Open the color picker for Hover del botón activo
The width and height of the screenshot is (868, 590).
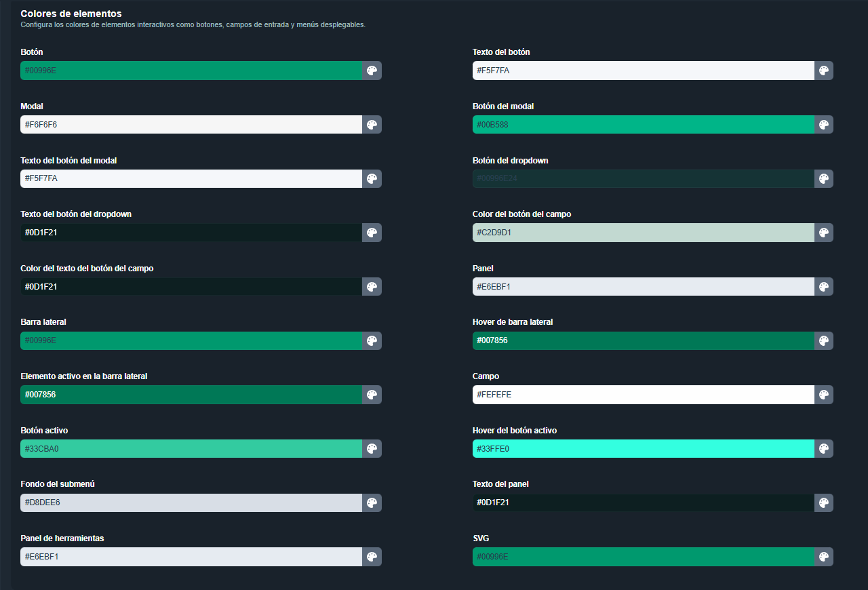pyautogui.click(x=824, y=448)
